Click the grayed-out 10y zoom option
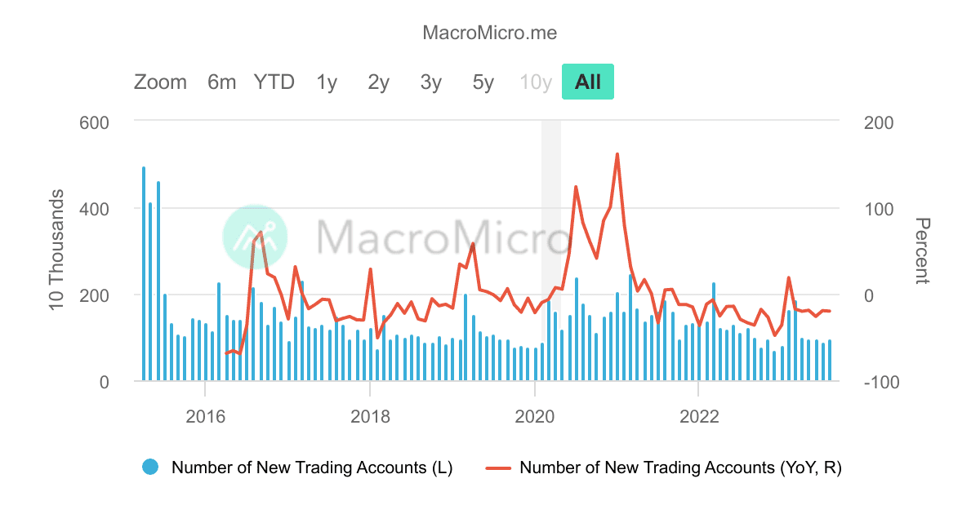This screenshot has width=980, height=514. click(x=536, y=82)
